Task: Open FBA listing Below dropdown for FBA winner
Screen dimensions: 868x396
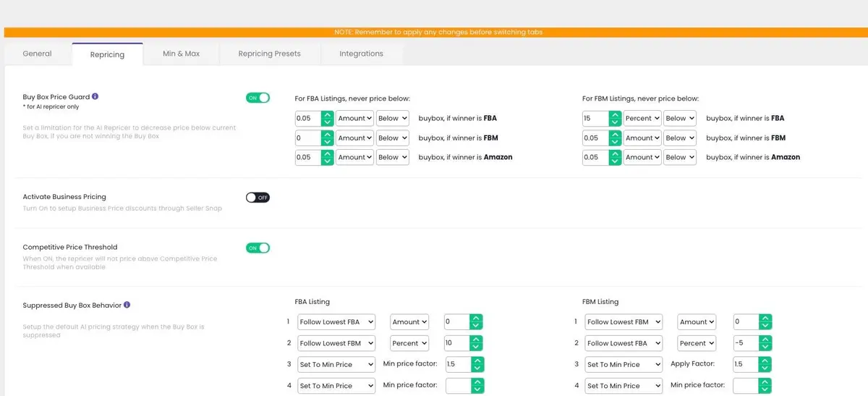Action: [393, 118]
